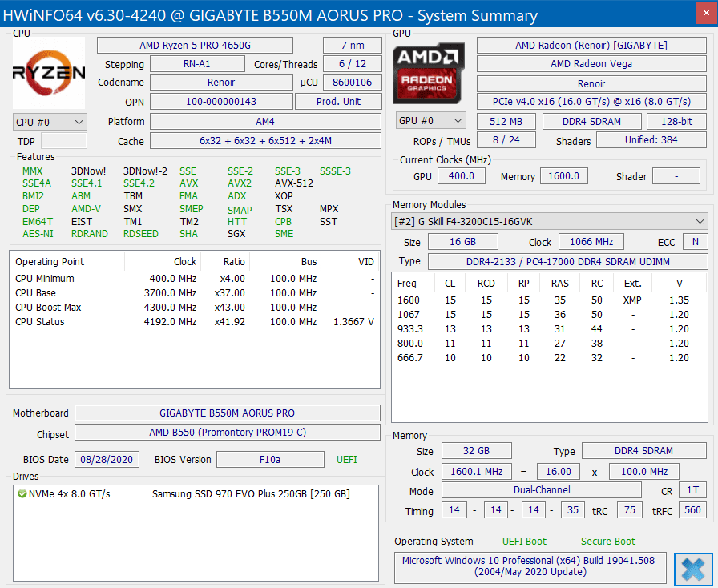Click the memory module size 16 GB
Viewport: 718px width, 588px height.
click(x=462, y=242)
